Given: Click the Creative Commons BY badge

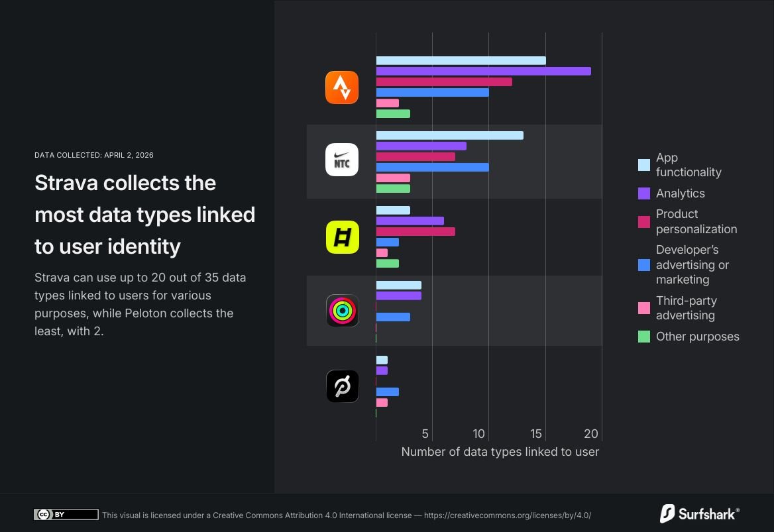Looking at the screenshot, I should (x=66, y=515).
